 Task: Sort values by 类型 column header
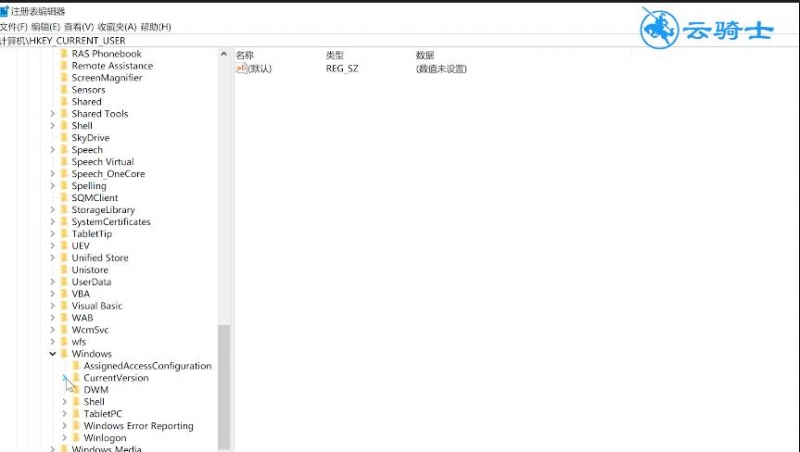[x=335, y=55]
